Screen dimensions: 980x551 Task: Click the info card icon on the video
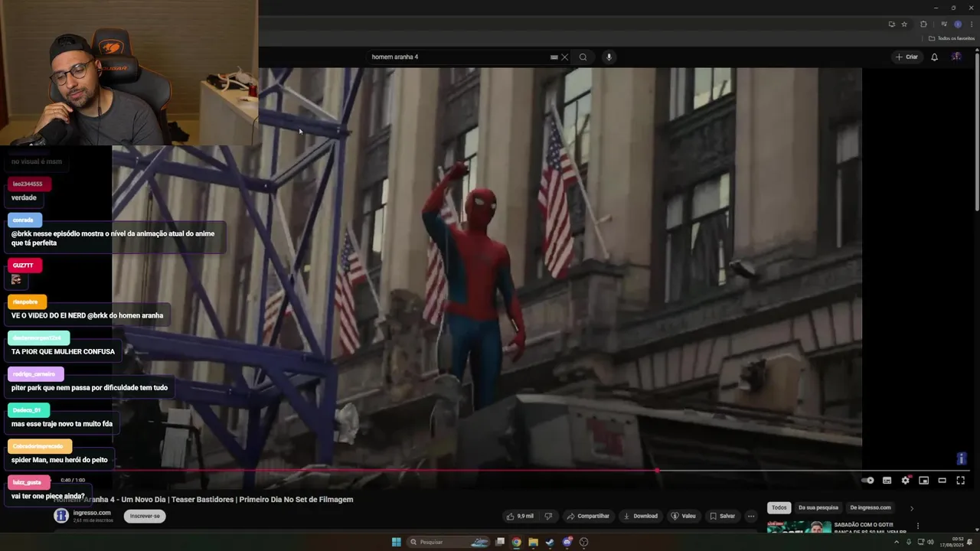tap(962, 458)
